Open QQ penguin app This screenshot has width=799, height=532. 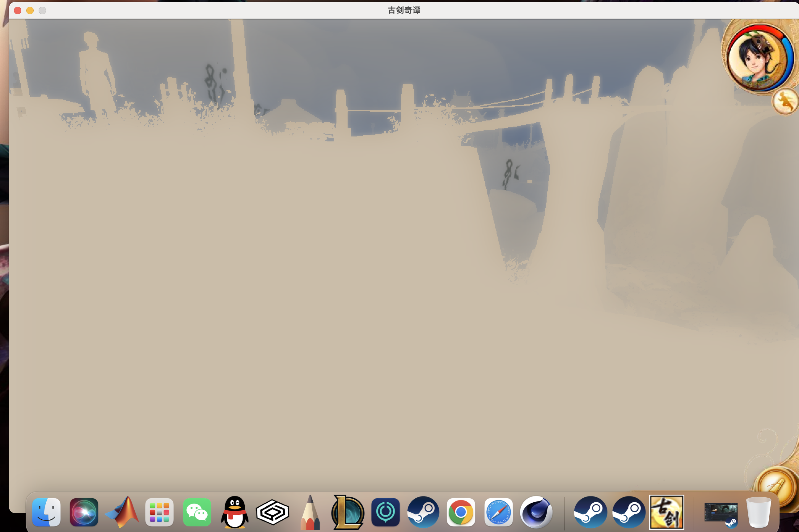point(235,512)
